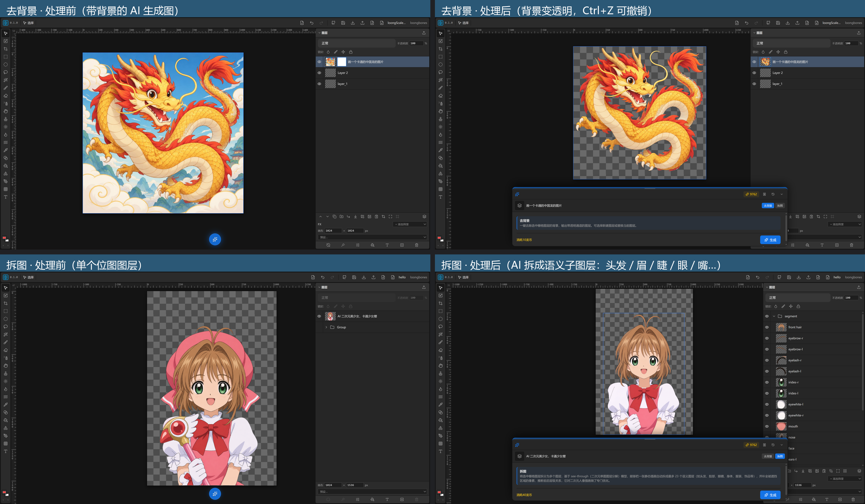Hide the mouth layer in the bottom-right panel
The height and width of the screenshot is (504, 865).
click(767, 426)
